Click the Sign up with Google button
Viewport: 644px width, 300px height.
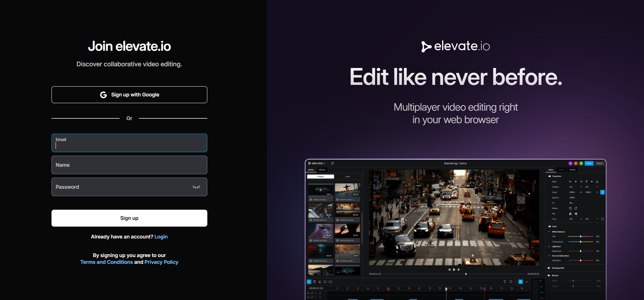tap(129, 95)
